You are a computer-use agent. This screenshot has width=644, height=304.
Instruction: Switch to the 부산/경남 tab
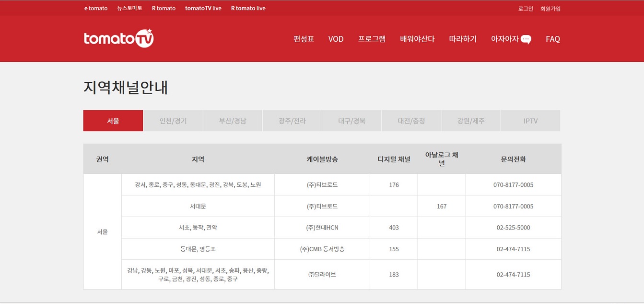coord(233,121)
